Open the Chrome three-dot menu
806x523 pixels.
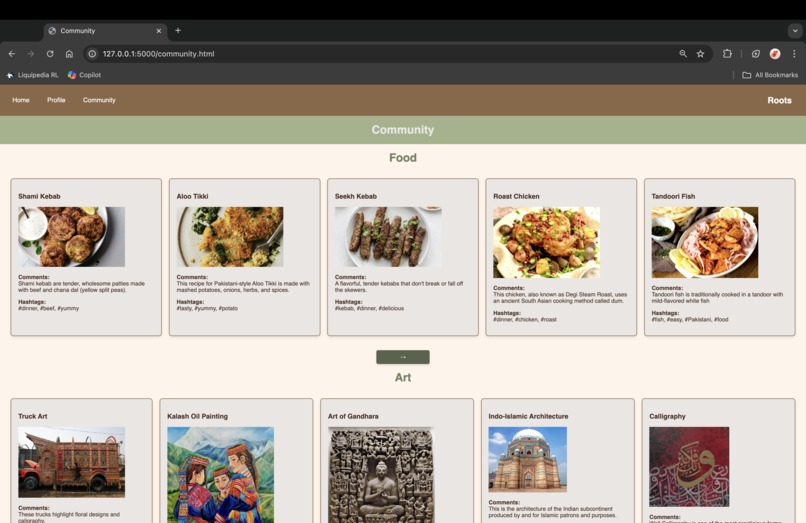click(794, 53)
